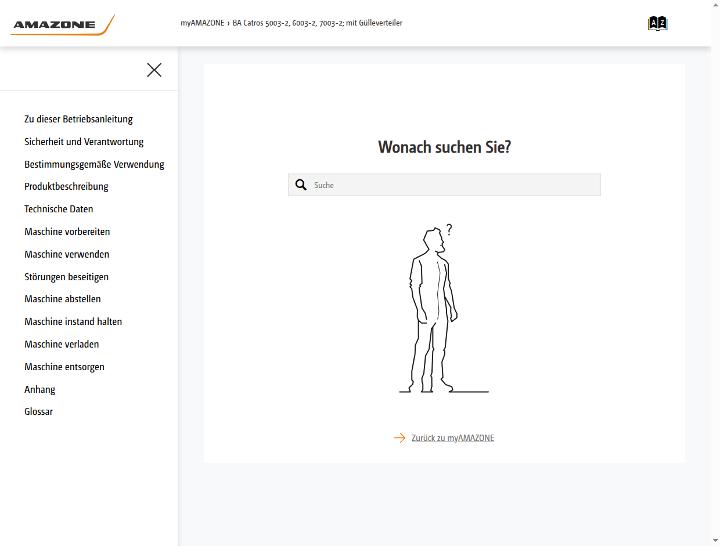Screen dimensions: 720x546
Task: Click the scrollbar down arrow
Action: coord(715,541)
